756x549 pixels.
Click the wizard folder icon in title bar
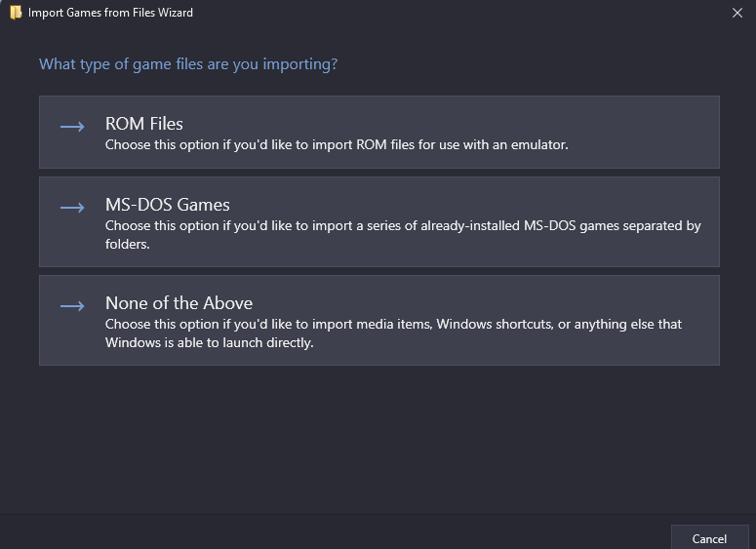click(x=16, y=13)
